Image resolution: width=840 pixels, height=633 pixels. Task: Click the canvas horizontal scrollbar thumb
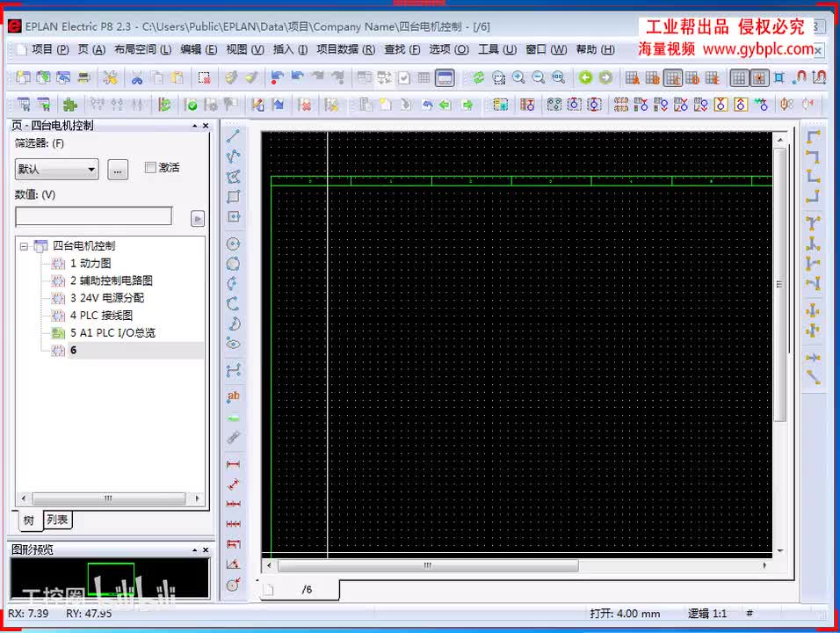tap(428, 565)
